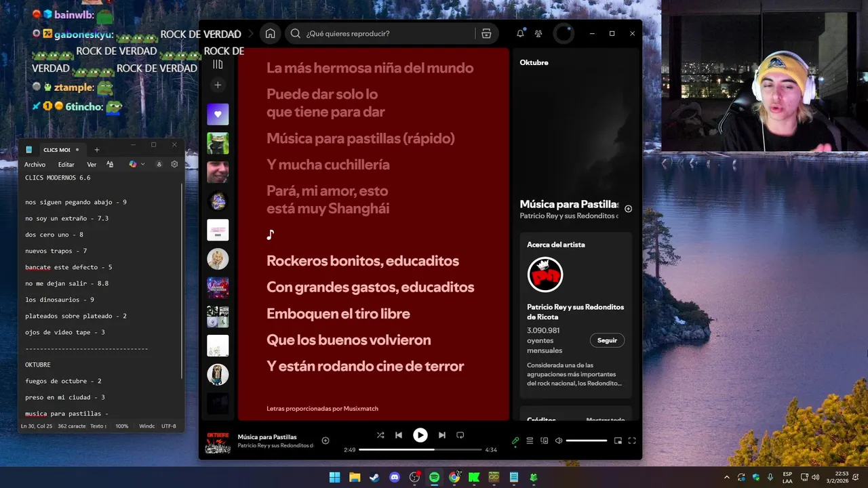Toggle shuffle playback
The image size is (868, 488).
click(x=380, y=435)
